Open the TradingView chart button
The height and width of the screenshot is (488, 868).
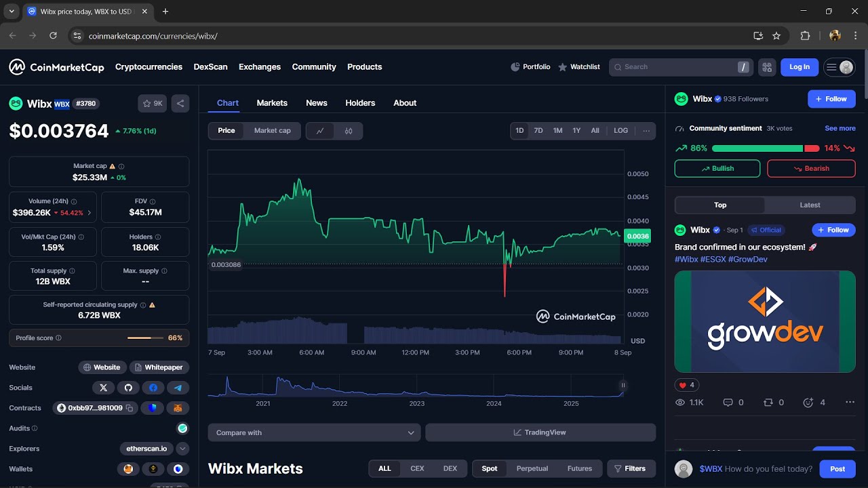coord(540,432)
